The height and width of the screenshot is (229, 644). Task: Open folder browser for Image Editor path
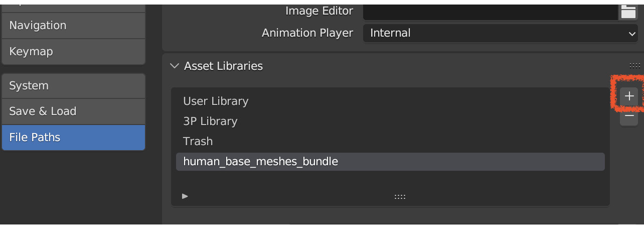628,12
